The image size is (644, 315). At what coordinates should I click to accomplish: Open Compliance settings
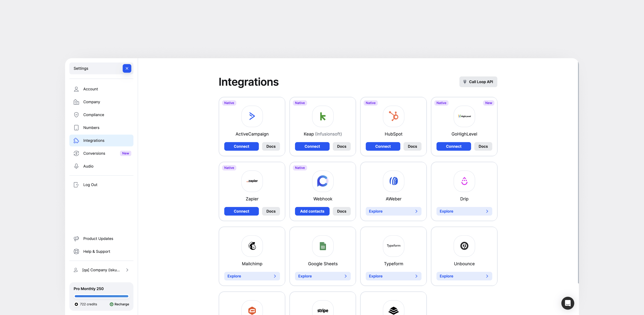click(101, 115)
